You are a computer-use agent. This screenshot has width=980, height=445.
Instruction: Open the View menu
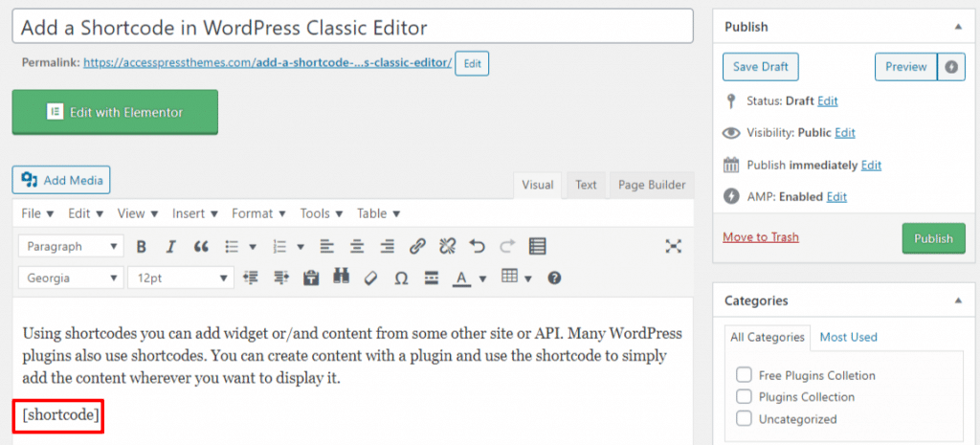click(x=138, y=213)
